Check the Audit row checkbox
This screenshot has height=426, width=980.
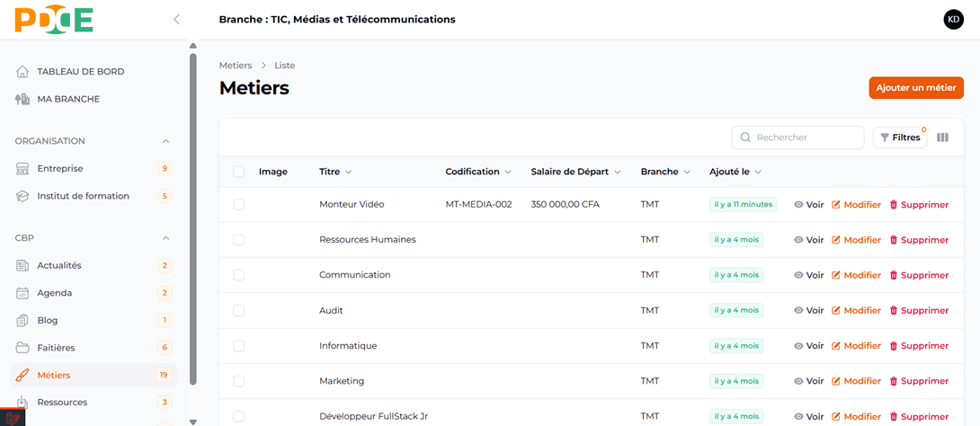click(239, 310)
